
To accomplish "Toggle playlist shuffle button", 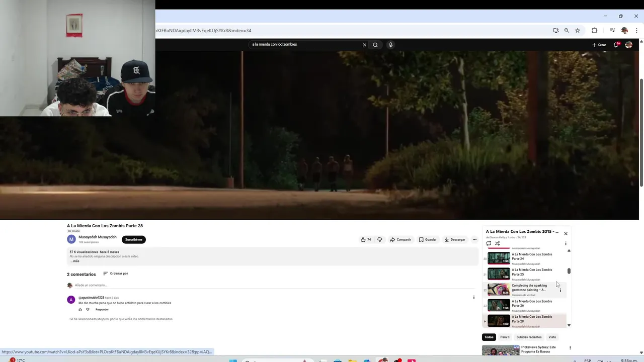I will tap(498, 243).
